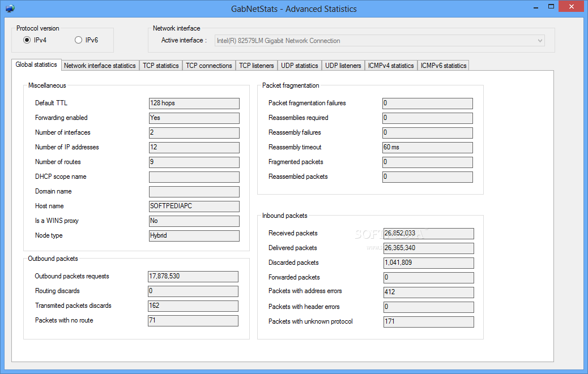This screenshot has width=588, height=374.
Task: Click the Reassembly failures value field
Action: click(x=428, y=132)
